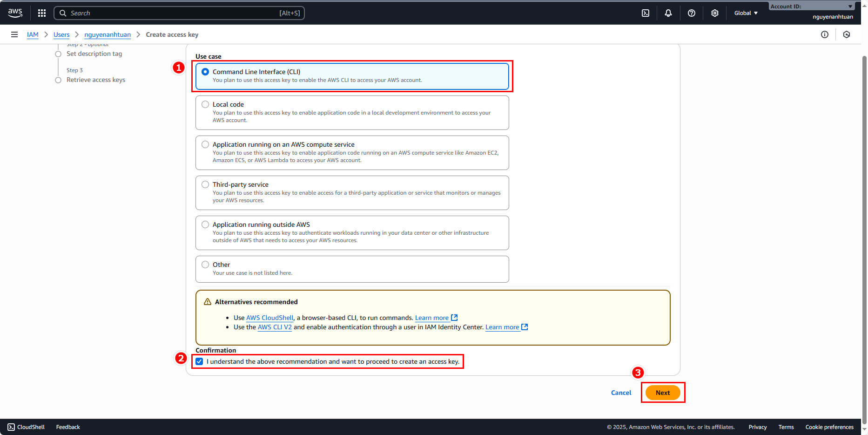This screenshot has height=435, width=868.
Task: Click the orange Next button
Action: [x=663, y=393]
